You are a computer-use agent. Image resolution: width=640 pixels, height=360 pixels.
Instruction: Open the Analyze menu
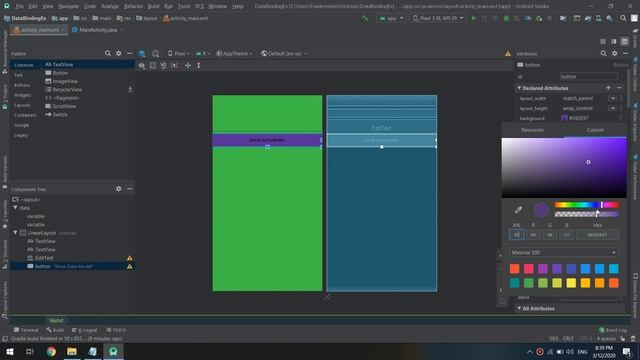109,6
